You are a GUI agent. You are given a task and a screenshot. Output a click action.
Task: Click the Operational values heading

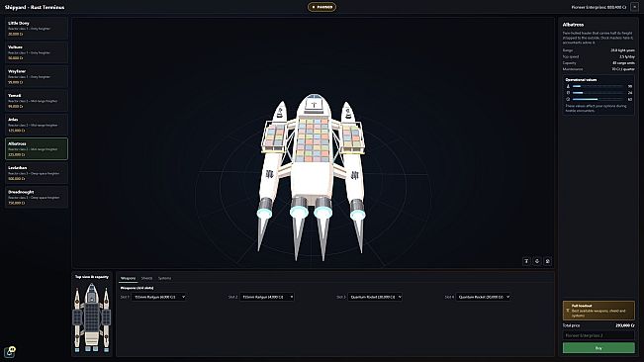(x=581, y=80)
